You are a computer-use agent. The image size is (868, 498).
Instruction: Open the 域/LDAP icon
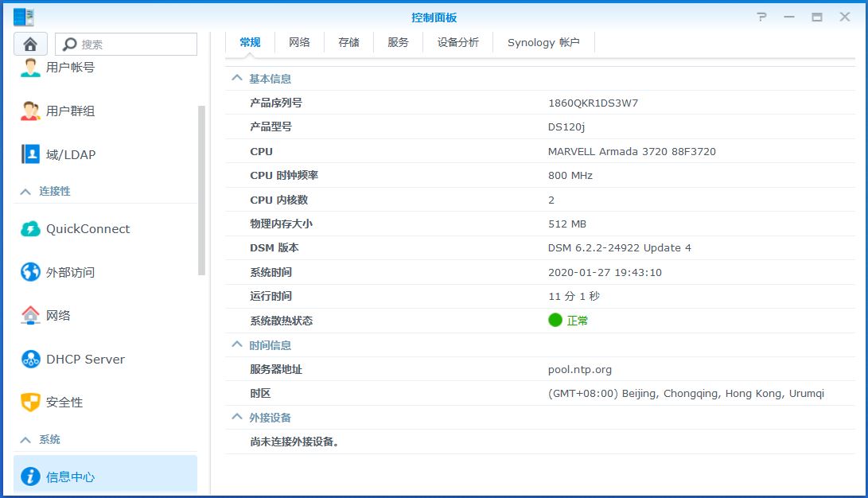30,154
